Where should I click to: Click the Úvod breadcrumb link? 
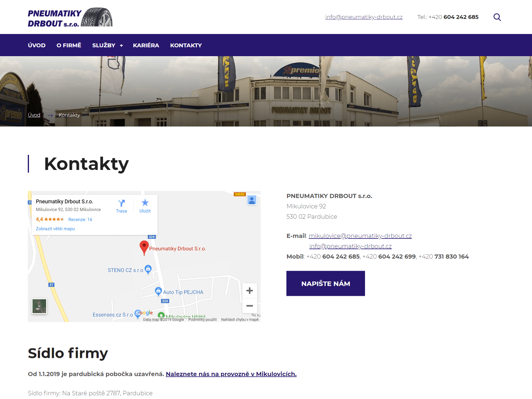34,115
